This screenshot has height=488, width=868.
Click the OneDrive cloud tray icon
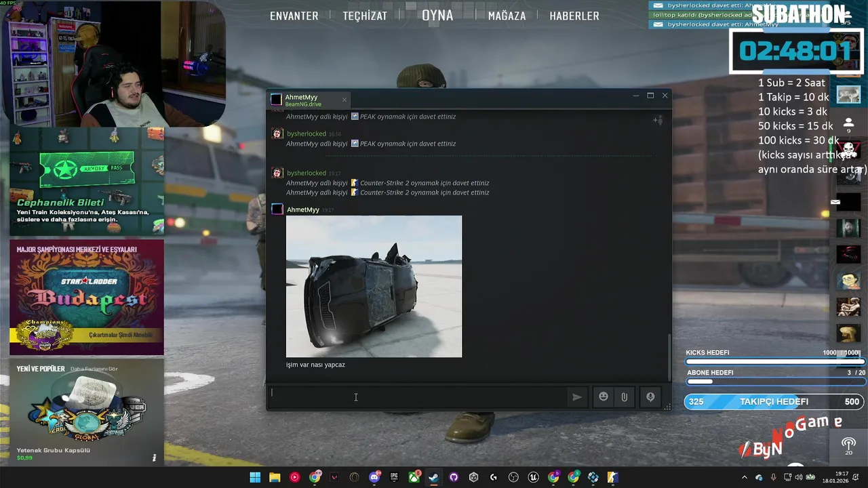(x=759, y=477)
